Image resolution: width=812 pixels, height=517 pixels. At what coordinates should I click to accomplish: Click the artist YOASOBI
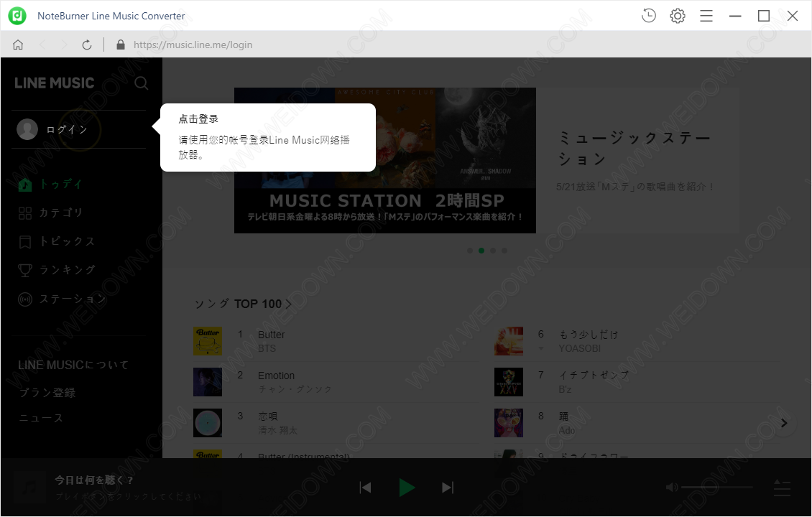click(579, 348)
